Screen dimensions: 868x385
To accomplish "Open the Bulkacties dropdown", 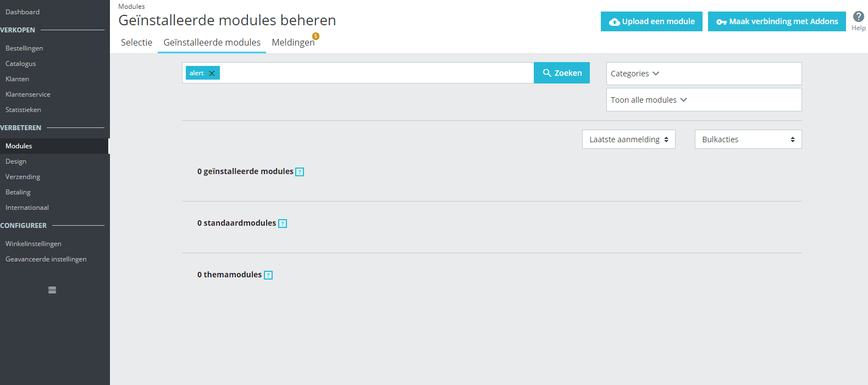I will (748, 140).
